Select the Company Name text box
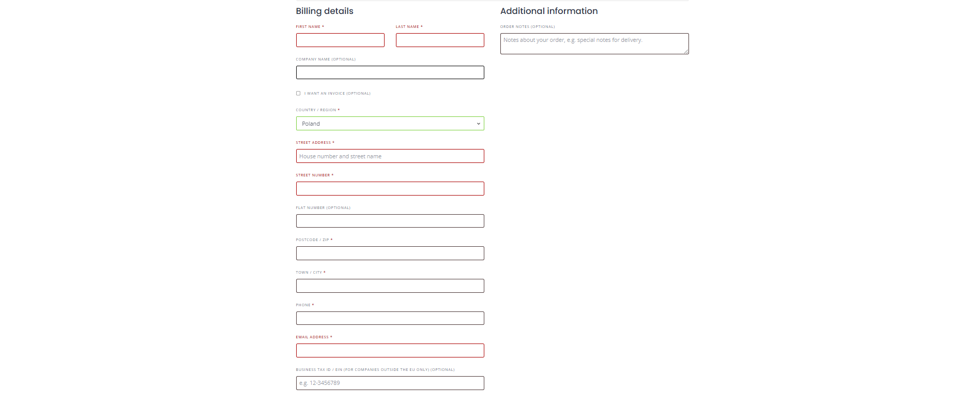Viewport: 980px width, 403px height. pos(390,72)
